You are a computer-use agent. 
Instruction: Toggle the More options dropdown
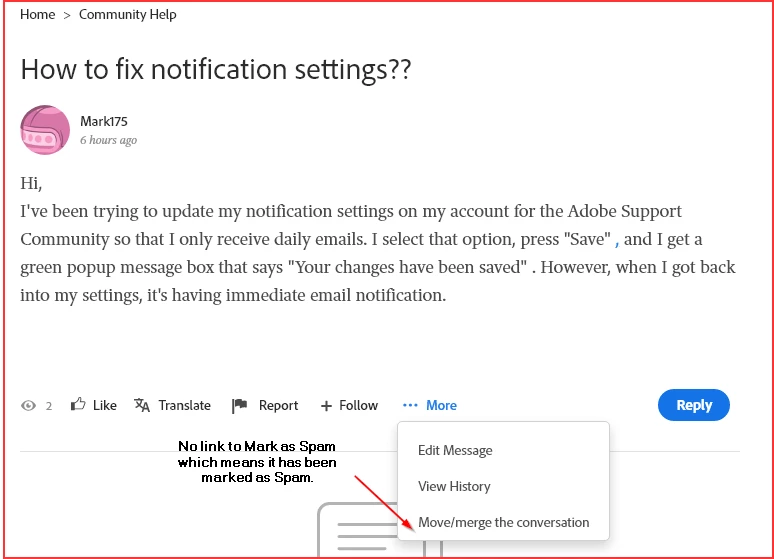click(441, 405)
